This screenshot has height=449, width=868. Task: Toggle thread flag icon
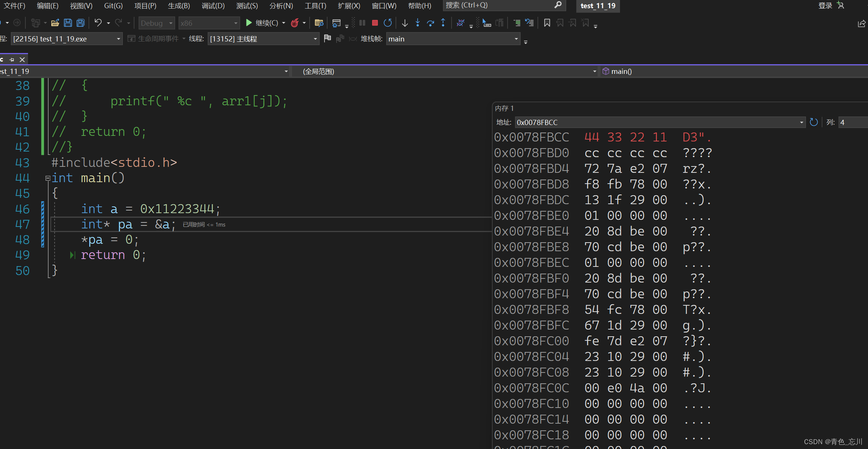(327, 38)
